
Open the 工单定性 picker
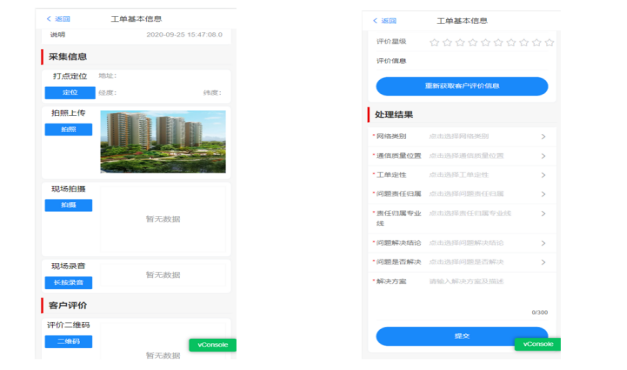(x=462, y=175)
